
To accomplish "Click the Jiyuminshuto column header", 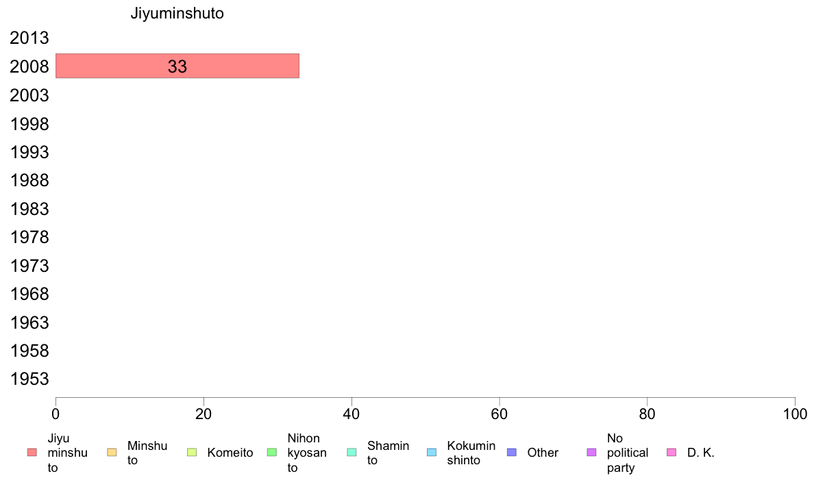I will [177, 13].
